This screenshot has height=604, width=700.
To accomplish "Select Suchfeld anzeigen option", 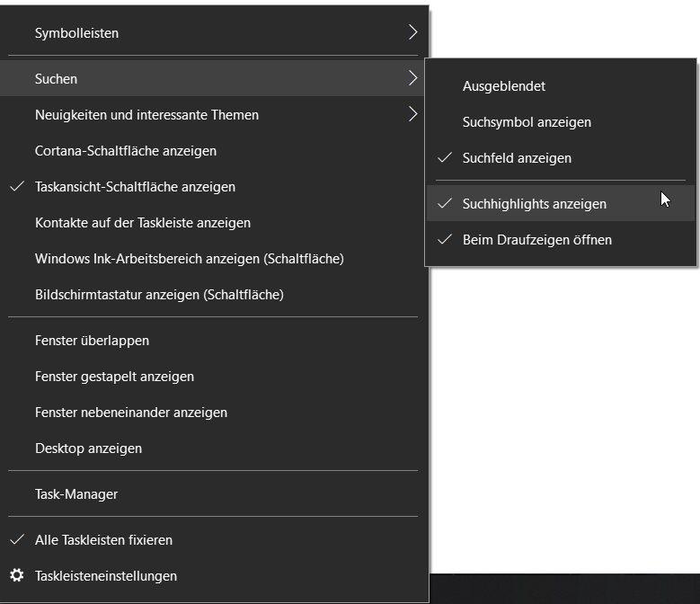I will click(x=561, y=158).
